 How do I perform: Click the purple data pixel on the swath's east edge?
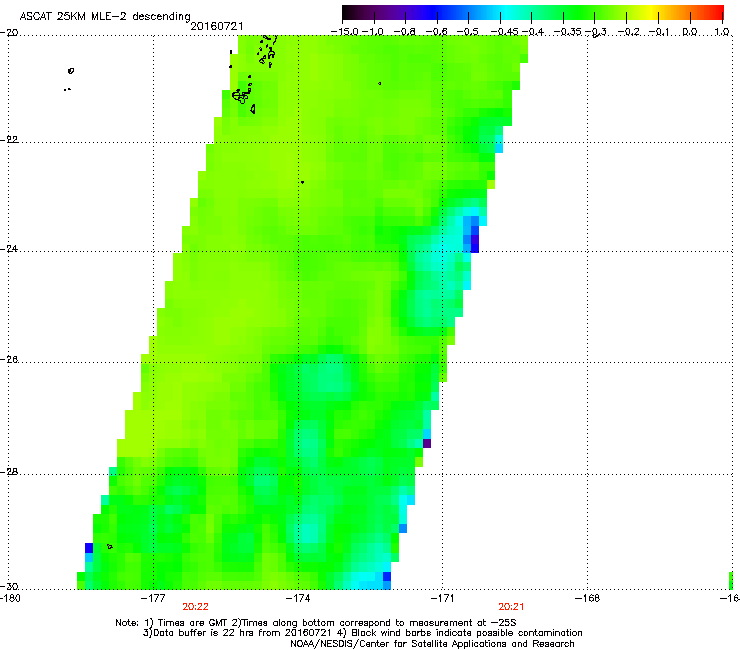coord(427,443)
